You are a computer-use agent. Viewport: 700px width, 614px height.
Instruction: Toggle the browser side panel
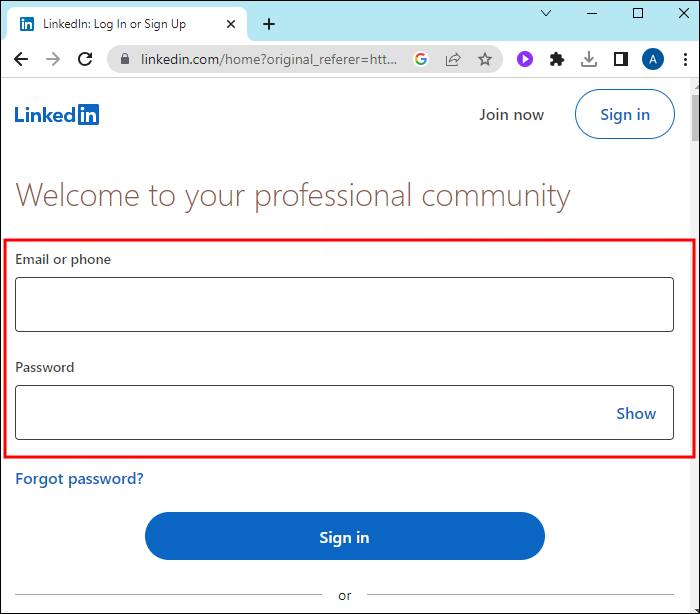click(621, 59)
